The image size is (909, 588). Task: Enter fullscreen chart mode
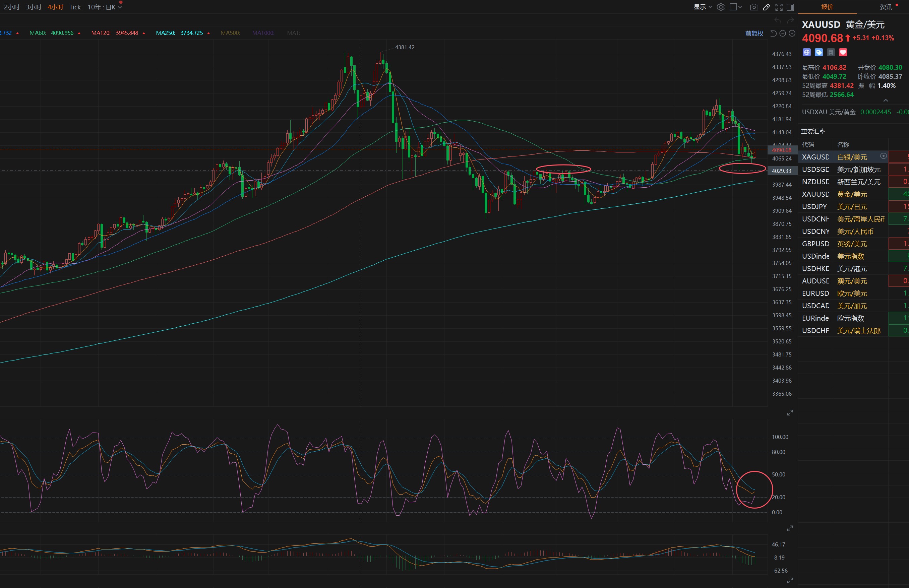tap(779, 7)
